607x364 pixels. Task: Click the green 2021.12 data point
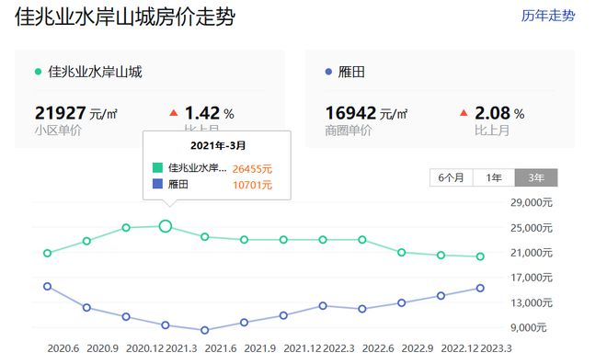point(283,240)
